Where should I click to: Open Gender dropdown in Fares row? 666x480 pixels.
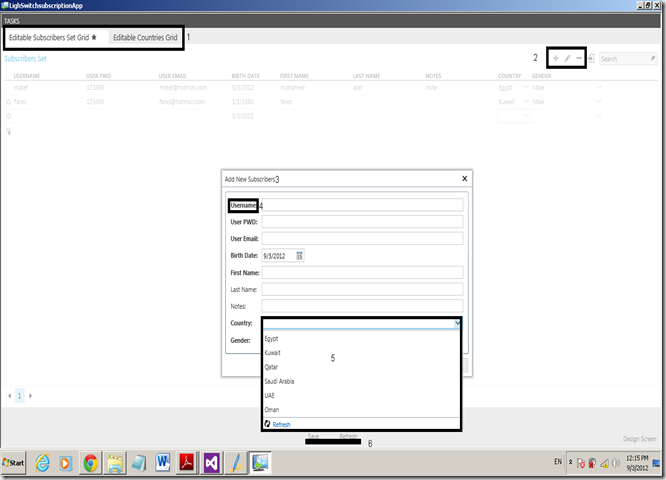[599, 102]
